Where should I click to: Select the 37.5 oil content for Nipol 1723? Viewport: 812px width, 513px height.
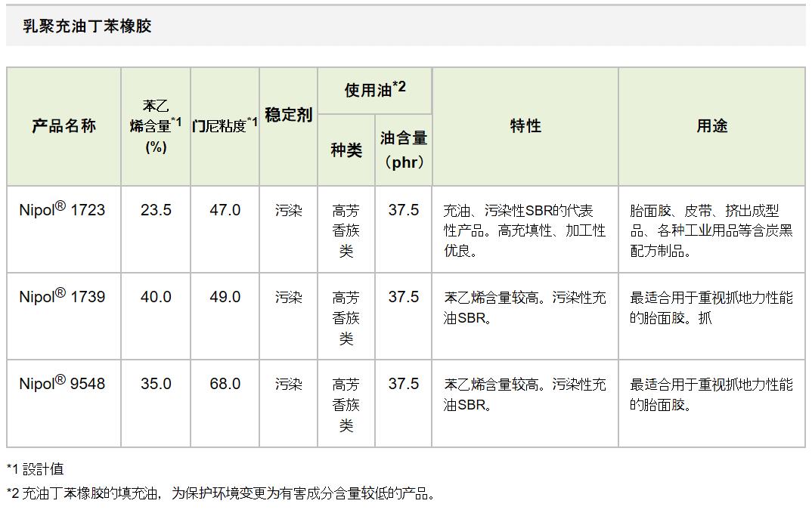click(404, 210)
